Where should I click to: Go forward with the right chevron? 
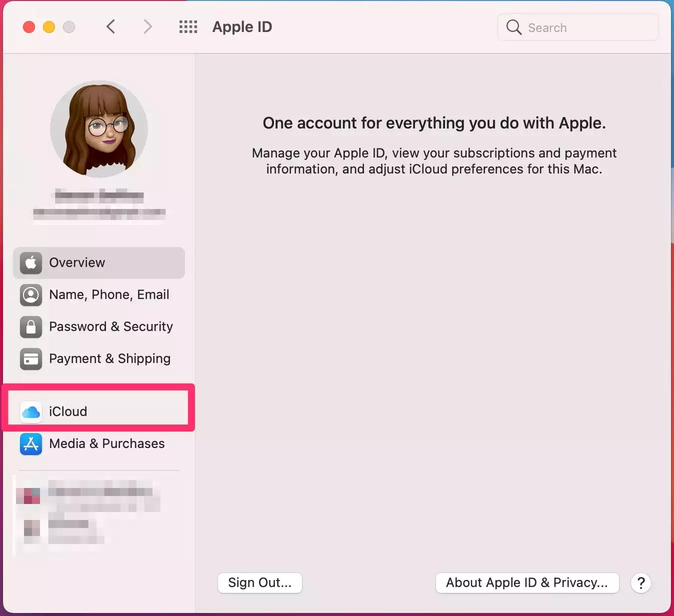(x=147, y=27)
